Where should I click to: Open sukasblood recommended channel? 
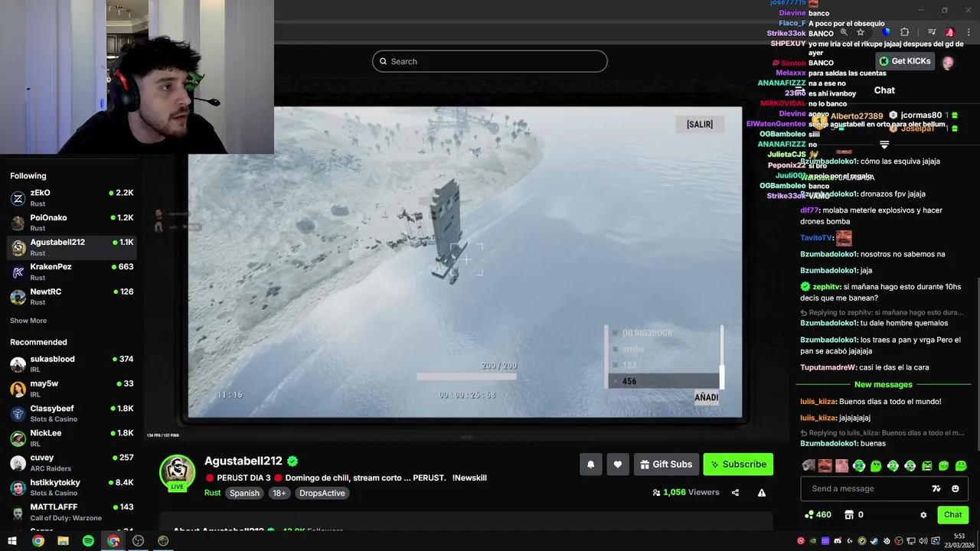[72, 364]
